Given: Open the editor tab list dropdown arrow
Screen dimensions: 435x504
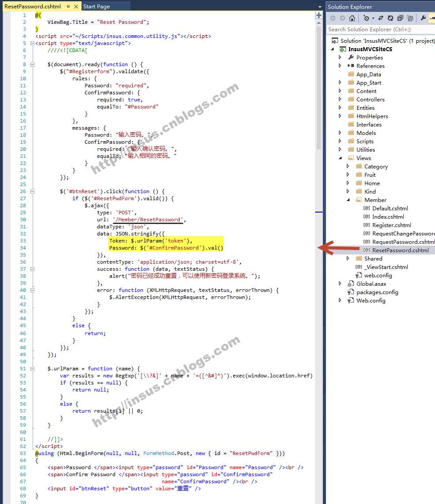Looking at the screenshot, I should (320, 7).
